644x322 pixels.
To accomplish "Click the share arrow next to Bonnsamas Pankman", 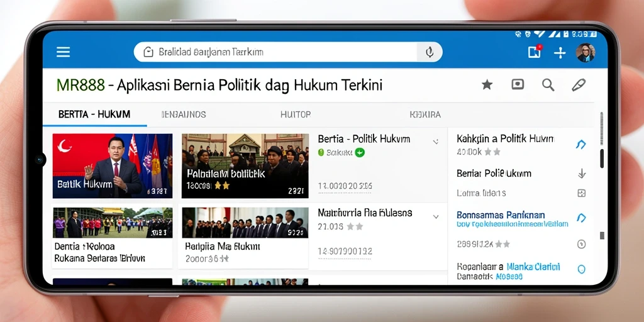I will click(x=581, y=218).
